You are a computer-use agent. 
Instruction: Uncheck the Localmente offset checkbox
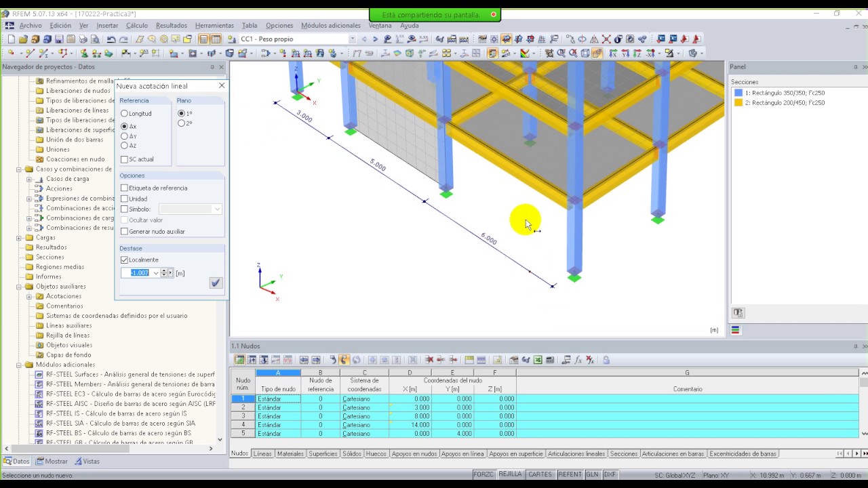pos(124,260)
